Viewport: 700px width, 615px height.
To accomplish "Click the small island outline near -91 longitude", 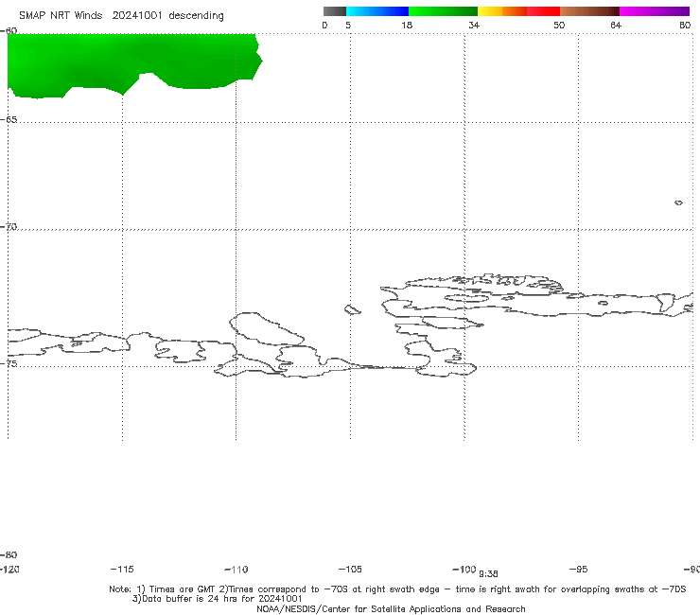I will [x=678, y=202].
